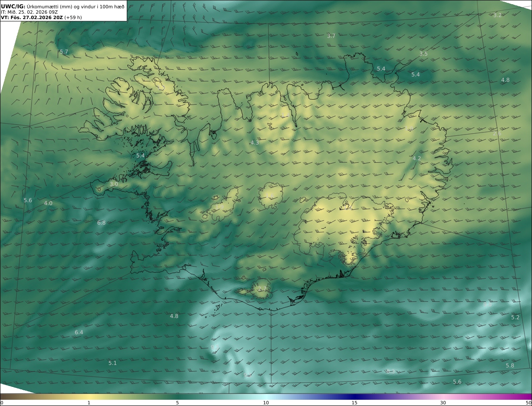Viewport: 532px width, 406px height.
Task: Select the '6.8' value over the sea
Action: point(101,223)
